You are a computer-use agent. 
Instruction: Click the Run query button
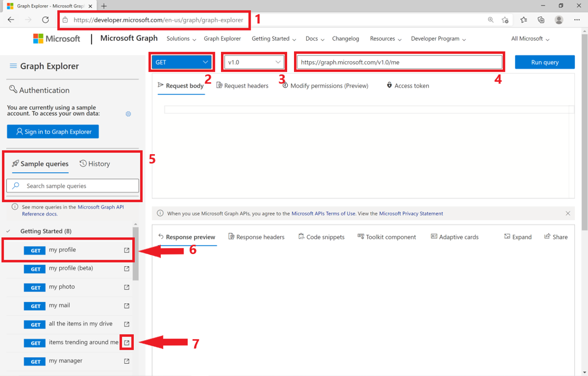(x=545, y=62)
